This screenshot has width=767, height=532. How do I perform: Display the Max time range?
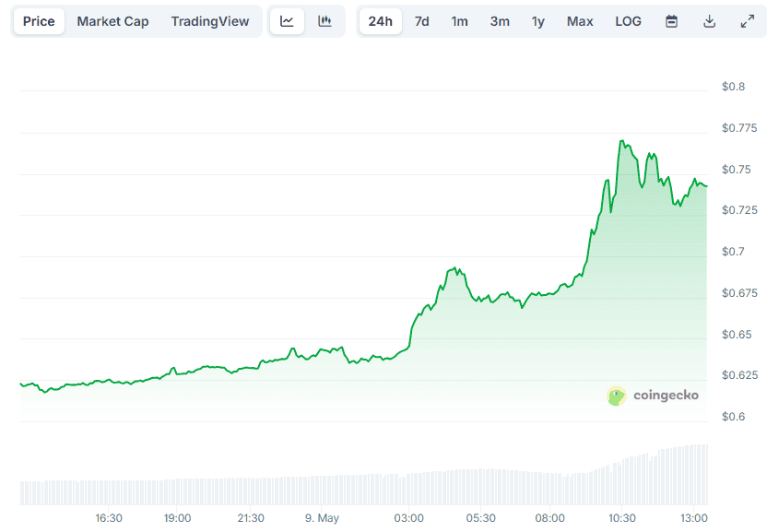[x=580, y=21]
